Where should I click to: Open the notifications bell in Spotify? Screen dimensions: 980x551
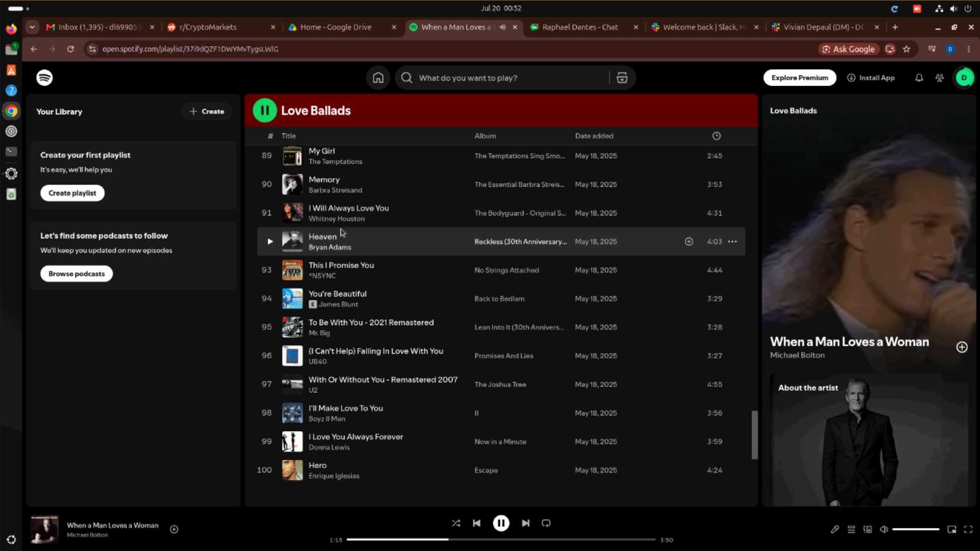(x=919, y=78)
